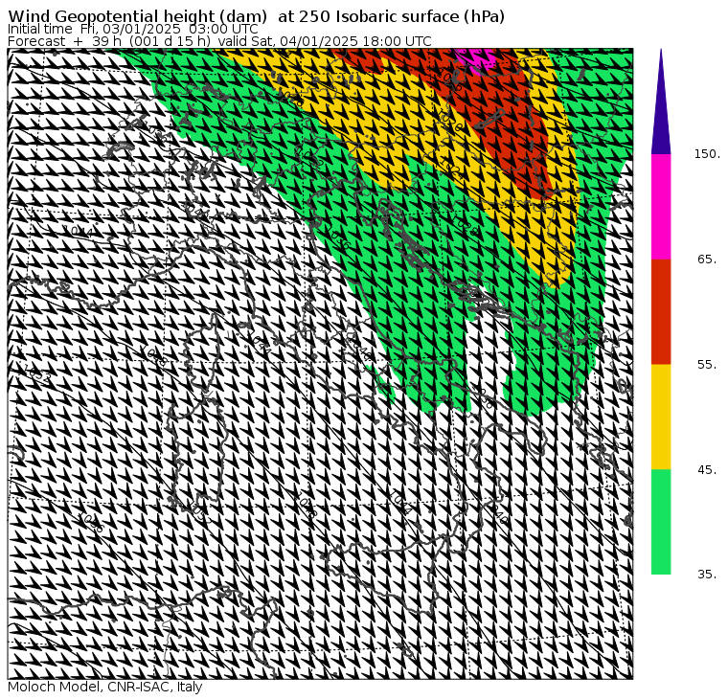Click the green legend color band
This screenshot has height=700, width=728.
pos(661,522)
